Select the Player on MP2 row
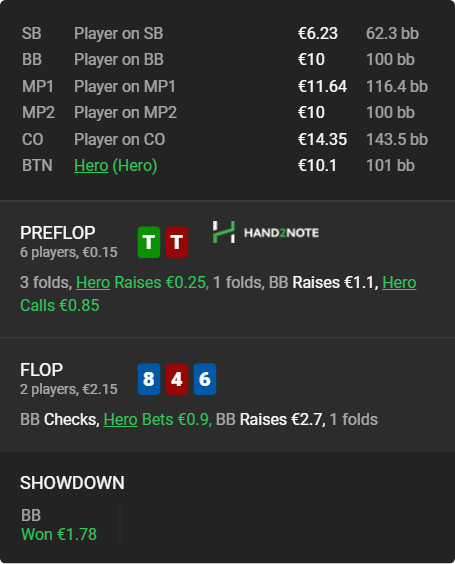This screenshot has width=455, height=564. coord(225,113)
